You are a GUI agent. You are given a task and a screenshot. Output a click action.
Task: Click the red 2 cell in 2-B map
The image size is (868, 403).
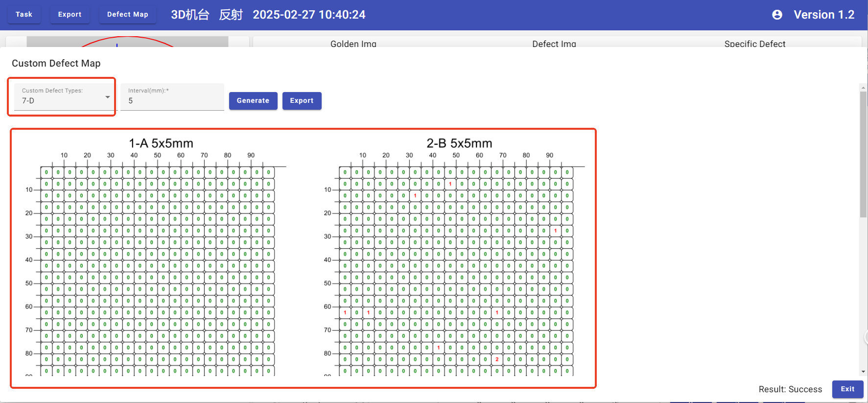tap(497, 359)
